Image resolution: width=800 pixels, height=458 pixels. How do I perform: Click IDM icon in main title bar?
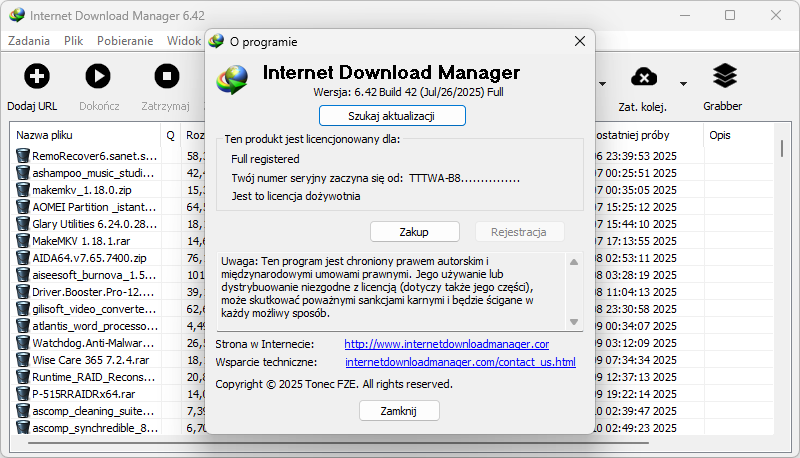click(x=17, y=15)
